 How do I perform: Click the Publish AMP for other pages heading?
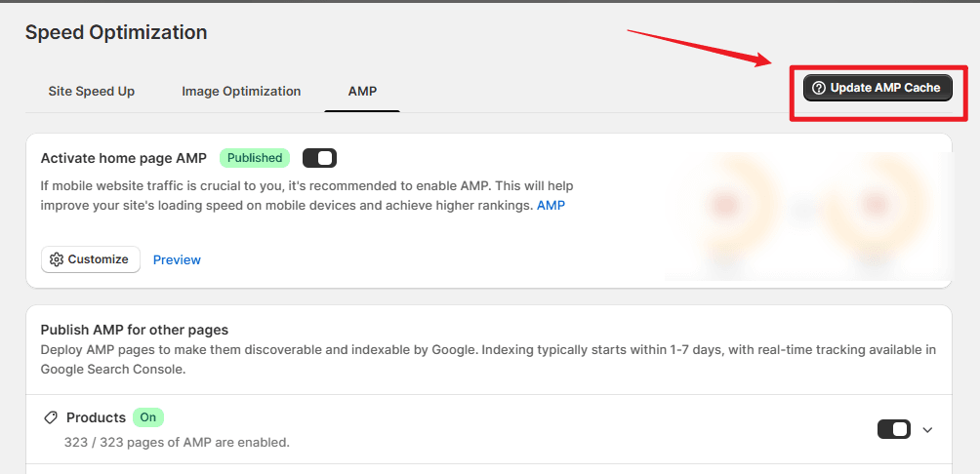(135, 330)
